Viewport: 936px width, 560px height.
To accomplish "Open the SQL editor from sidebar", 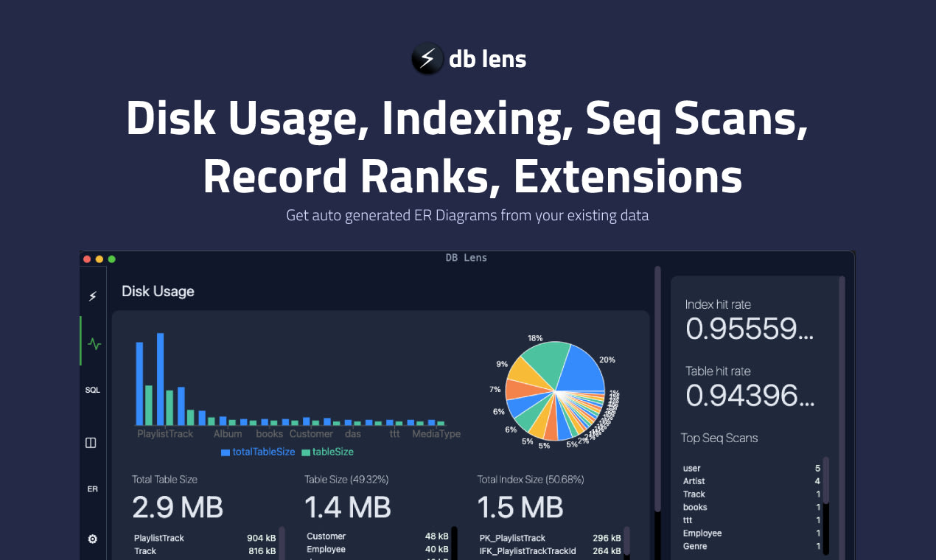I will tap(92, 390).
